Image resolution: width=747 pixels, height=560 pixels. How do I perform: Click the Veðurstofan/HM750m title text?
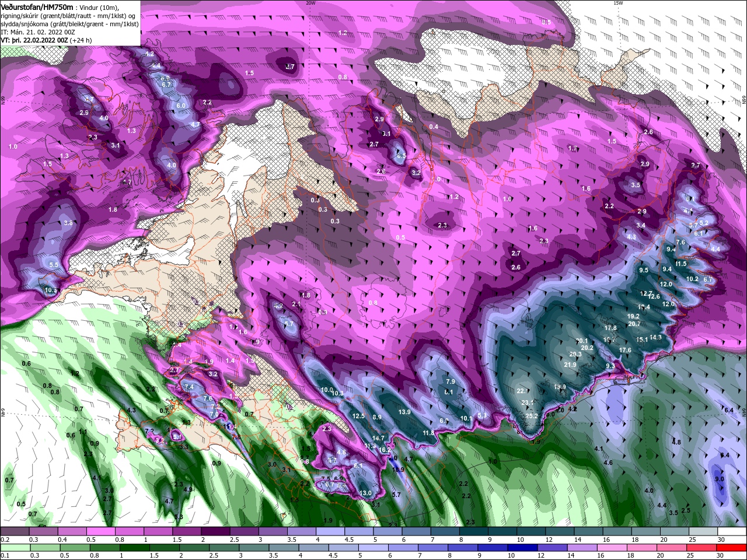click(x=37, y=6)
